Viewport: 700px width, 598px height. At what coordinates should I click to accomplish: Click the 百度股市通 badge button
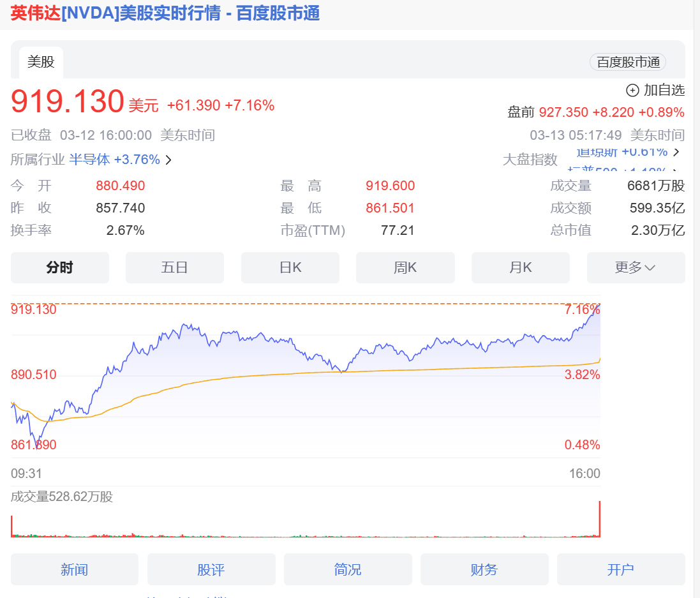[628, 62]
